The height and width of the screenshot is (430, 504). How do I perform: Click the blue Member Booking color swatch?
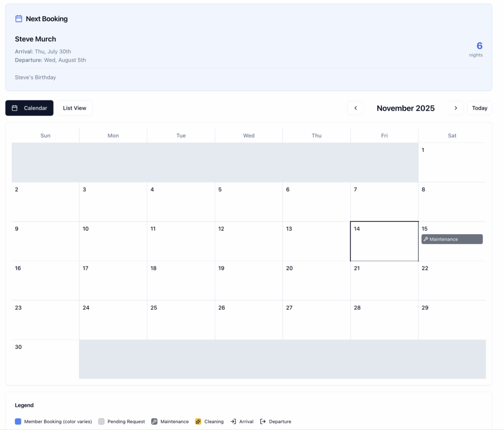point(18,422)
